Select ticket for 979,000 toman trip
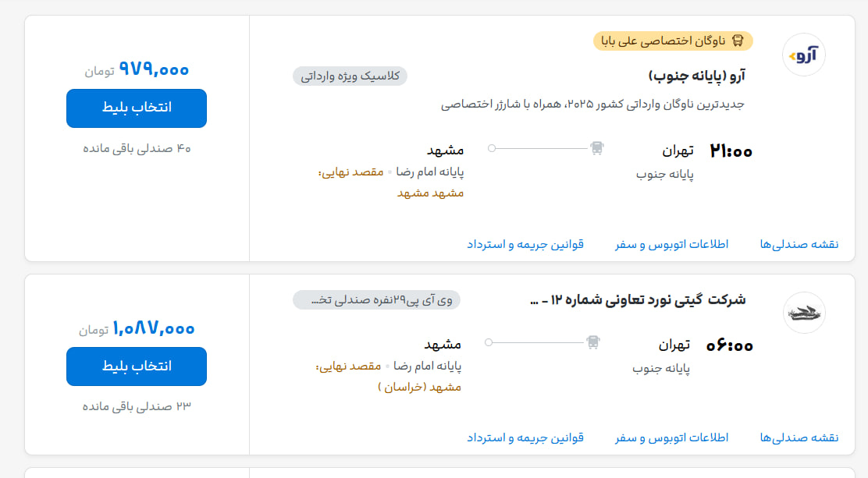This screenshot has height=478, width=868. click(137, 108)
